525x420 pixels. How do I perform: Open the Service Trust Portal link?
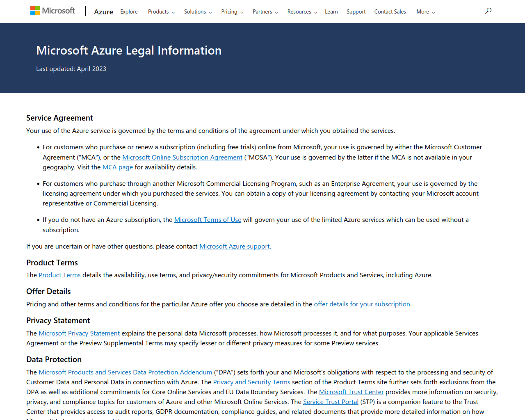(331, 402)
